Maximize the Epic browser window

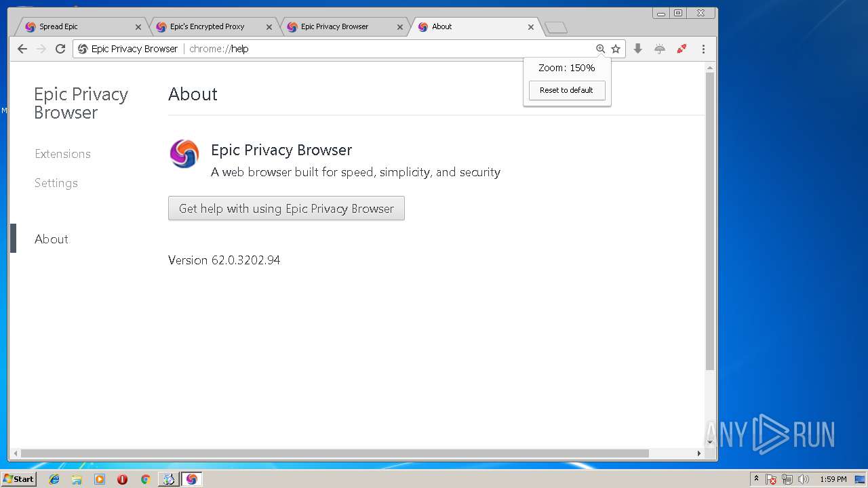pos(678,13)
